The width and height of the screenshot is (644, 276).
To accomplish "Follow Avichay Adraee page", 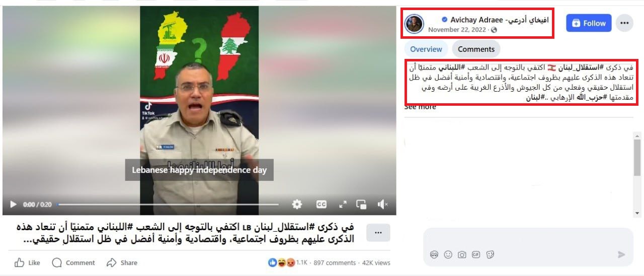I will [x=589, y=23].
